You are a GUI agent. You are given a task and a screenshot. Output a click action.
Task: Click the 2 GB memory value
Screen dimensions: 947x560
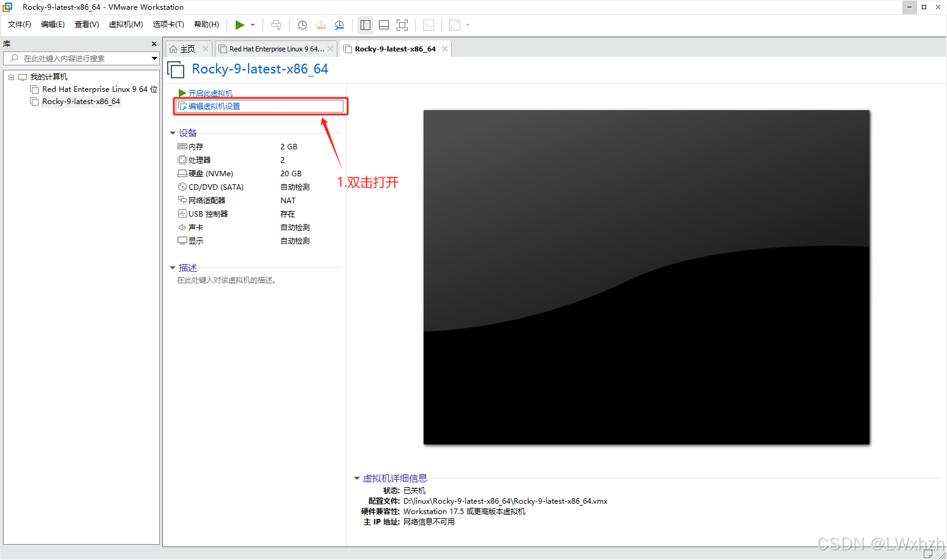click(x=289, y=147)
